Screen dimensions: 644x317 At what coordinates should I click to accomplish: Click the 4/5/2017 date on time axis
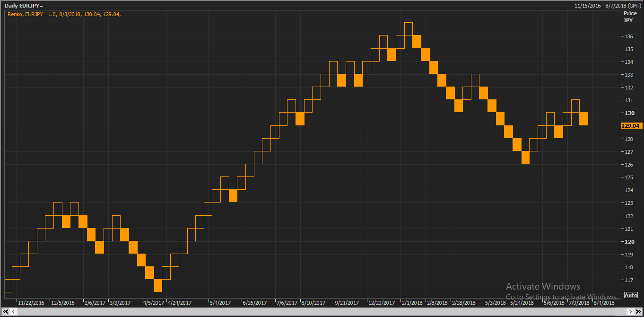point(153,303)
